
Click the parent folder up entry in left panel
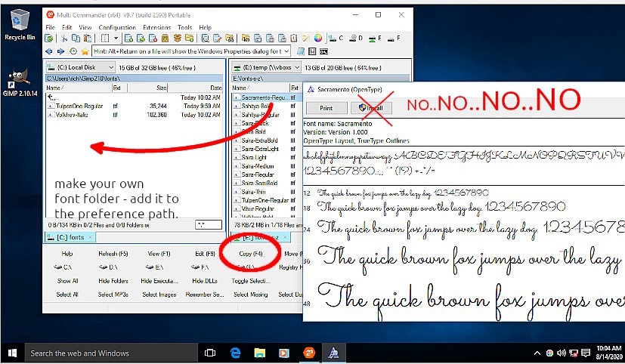(x=53, y=97)
